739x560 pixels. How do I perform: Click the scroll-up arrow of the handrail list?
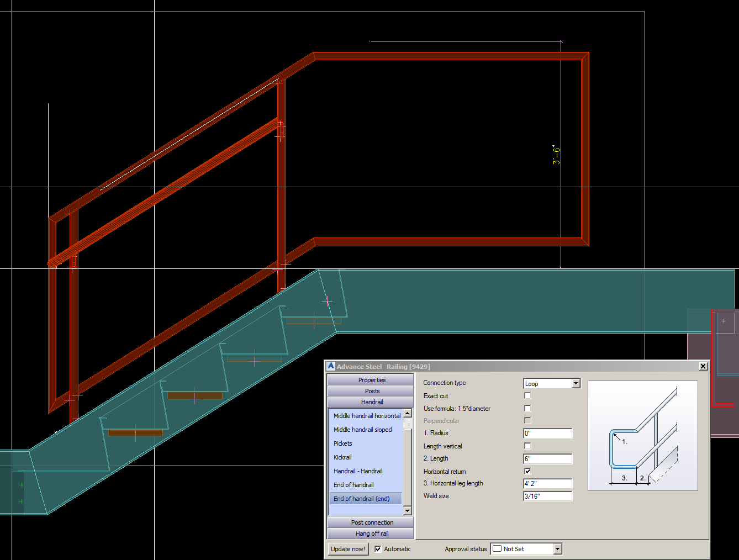[407, 413]
